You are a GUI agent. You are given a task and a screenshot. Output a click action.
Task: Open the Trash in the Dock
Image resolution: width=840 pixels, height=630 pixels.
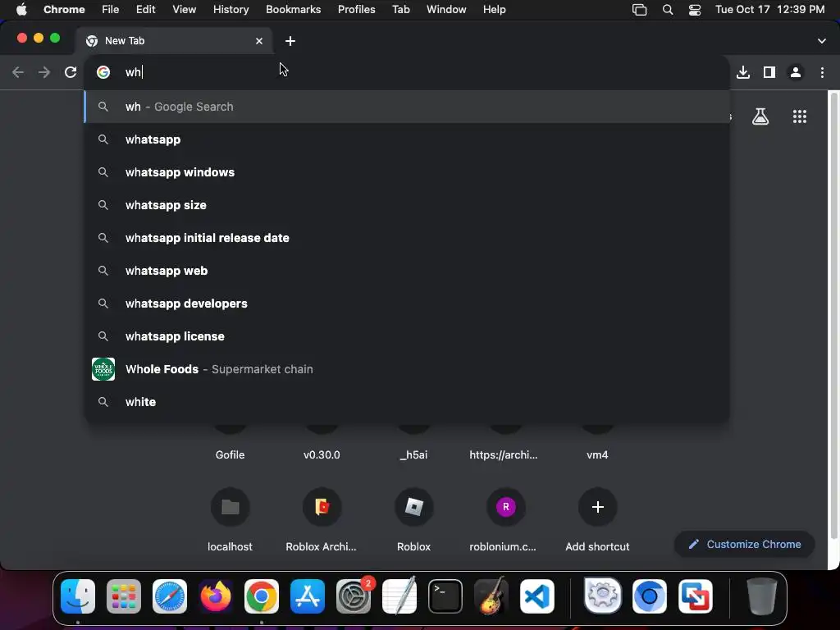(762, 596)
